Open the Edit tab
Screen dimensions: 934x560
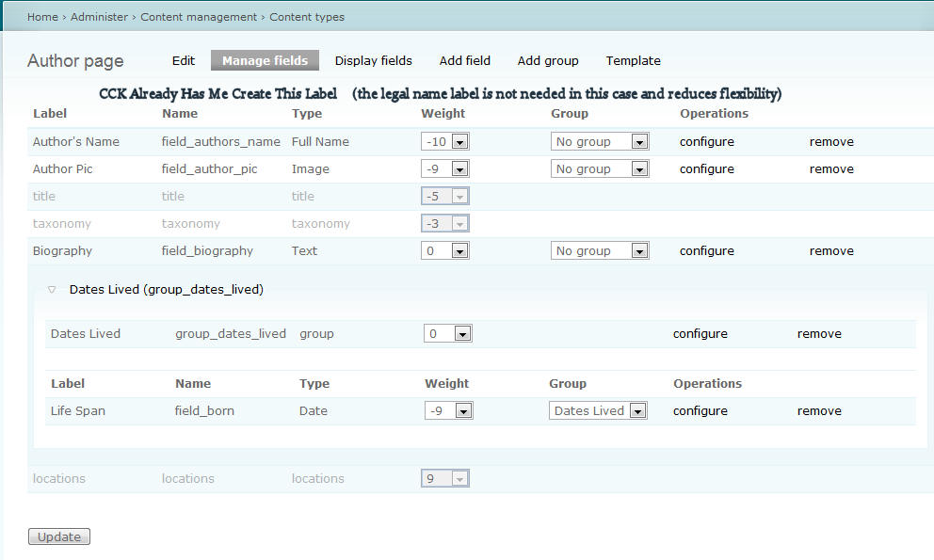(x=183, y=61)
